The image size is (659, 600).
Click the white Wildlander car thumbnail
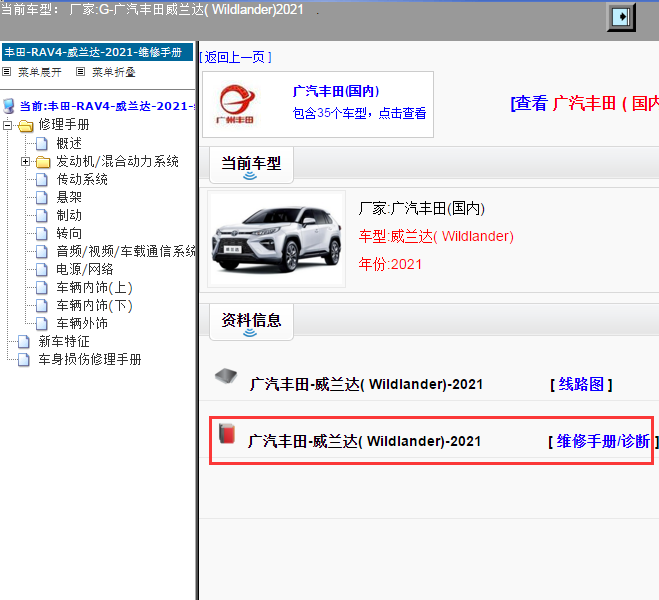pyautogui.click(x=277, y=239)
